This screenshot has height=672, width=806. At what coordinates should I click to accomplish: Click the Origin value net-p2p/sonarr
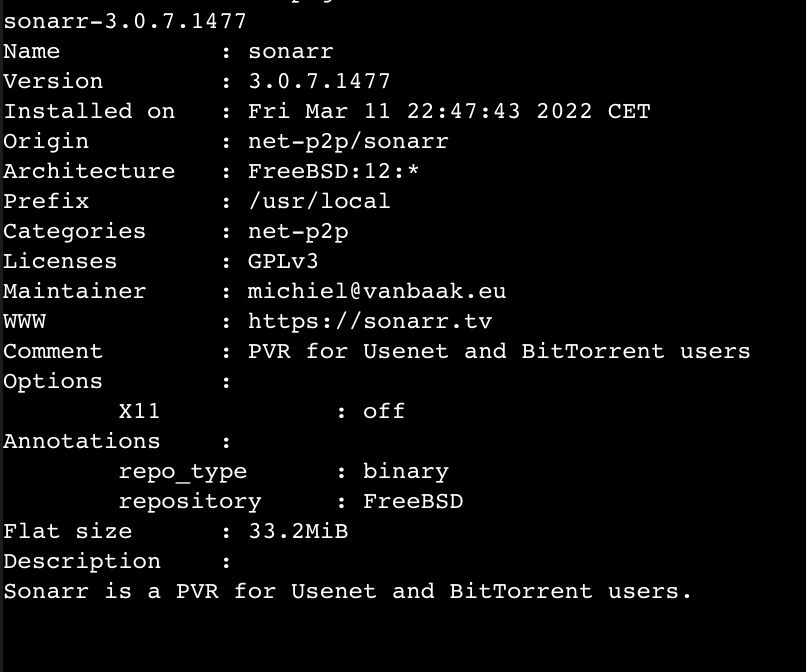point(348,141)
